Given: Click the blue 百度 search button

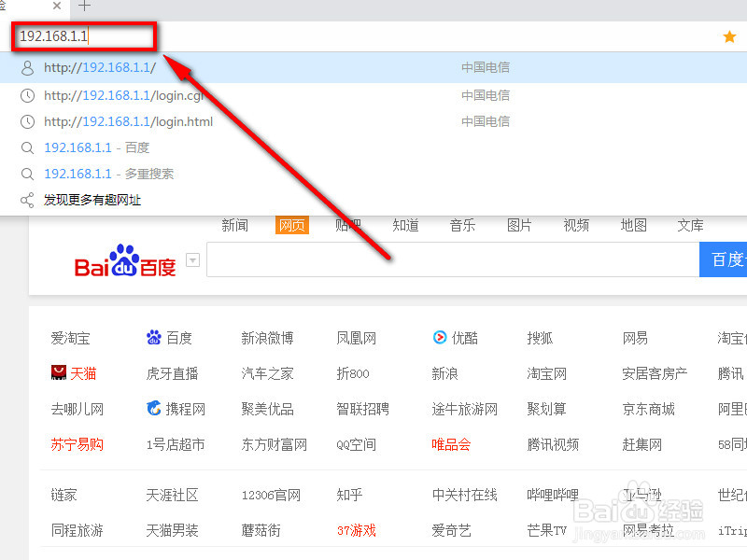Looking at the screenshot, I should coord(725,259).
